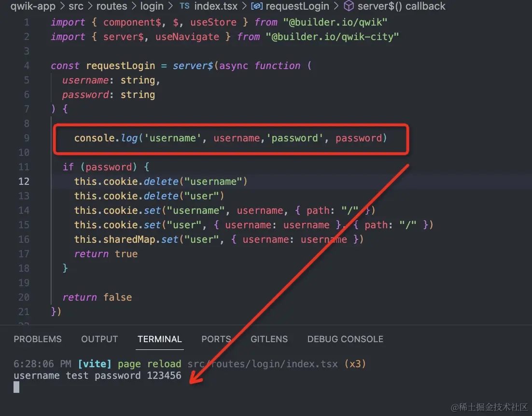Click the if (password) condition

(106, 167)
